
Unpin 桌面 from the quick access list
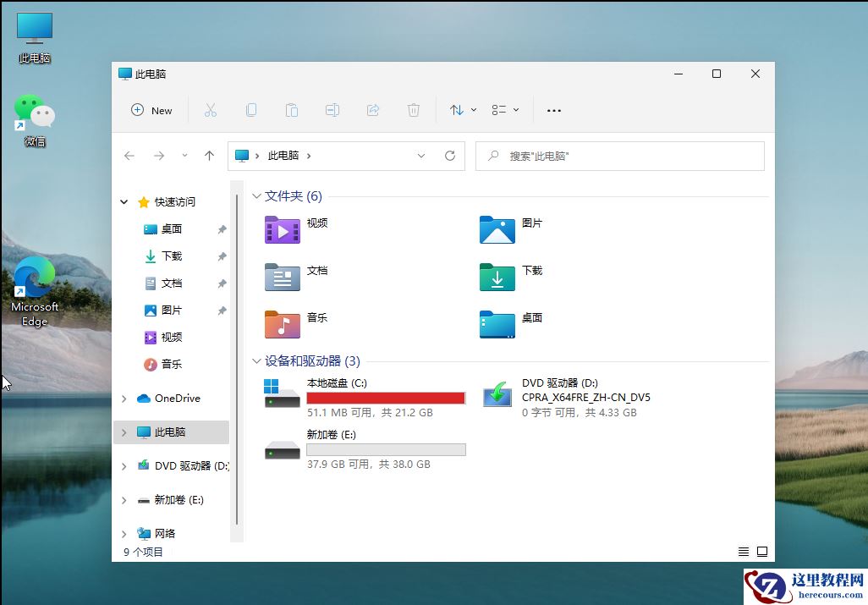(221, 228)
